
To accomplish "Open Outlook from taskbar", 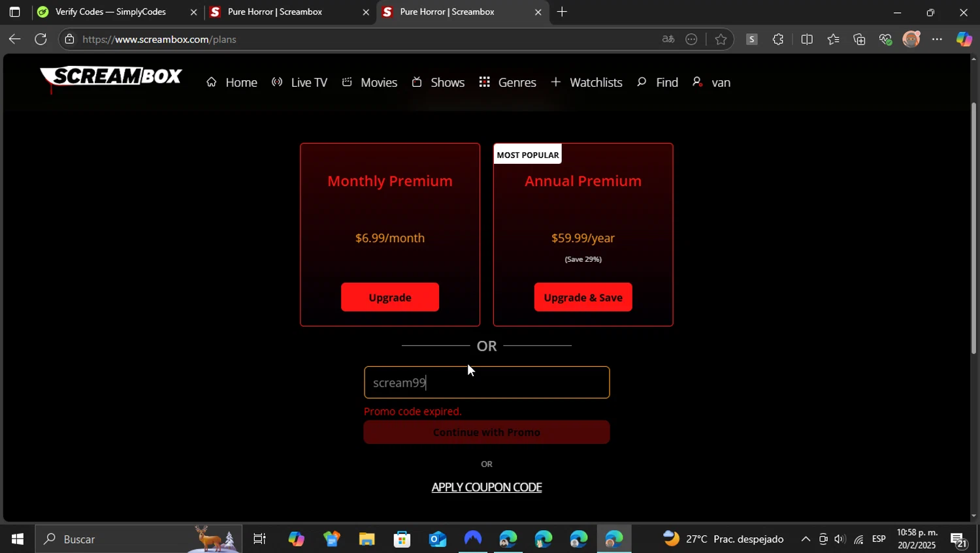I will 437,539.
